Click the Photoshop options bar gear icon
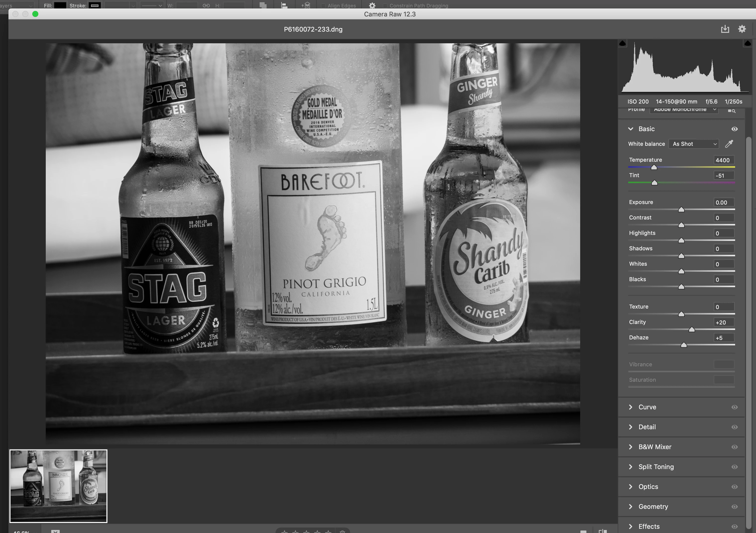The image size is (756, 533). (372, 6)
